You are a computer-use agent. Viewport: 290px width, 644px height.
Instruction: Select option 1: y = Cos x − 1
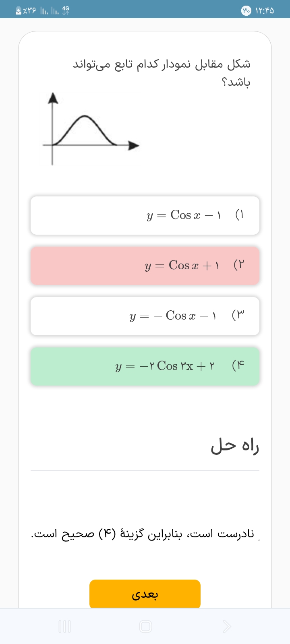coord(145,215)
